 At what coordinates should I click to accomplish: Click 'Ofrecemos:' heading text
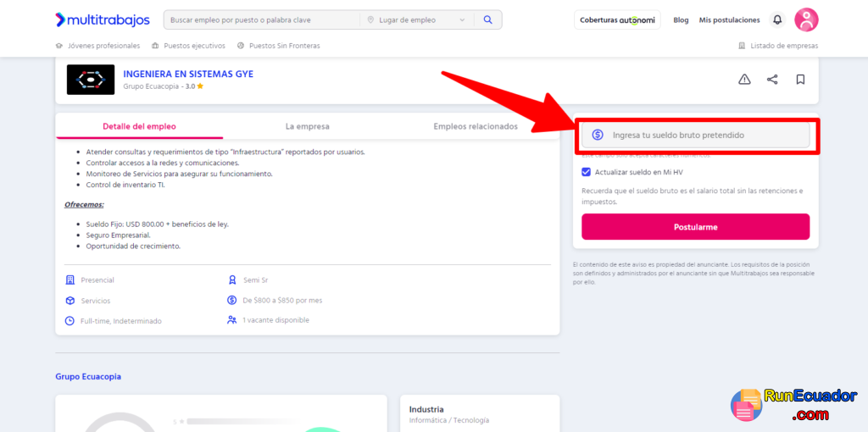pos(84,205)
